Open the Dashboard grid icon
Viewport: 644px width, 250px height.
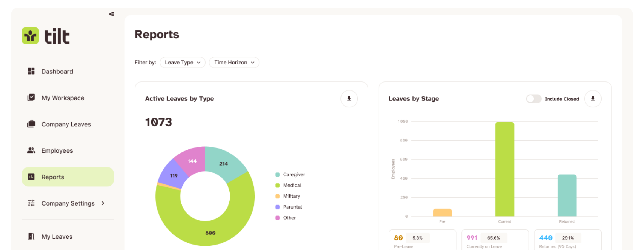31,71
